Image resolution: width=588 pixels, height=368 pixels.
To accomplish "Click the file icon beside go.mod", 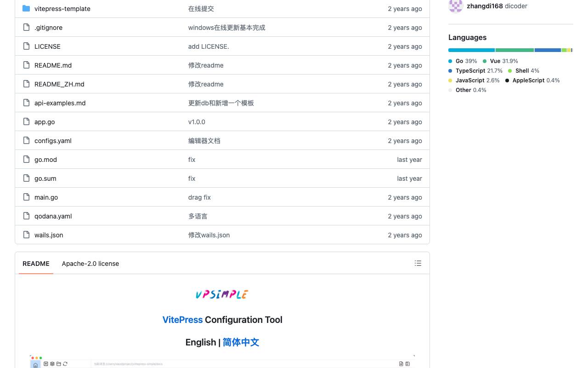I will [26, 159].
